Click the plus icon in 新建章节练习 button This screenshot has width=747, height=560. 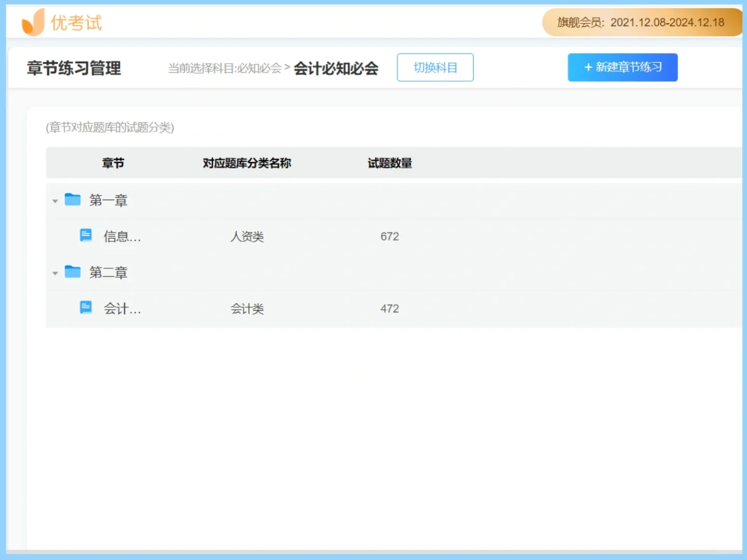coord(588,67)
